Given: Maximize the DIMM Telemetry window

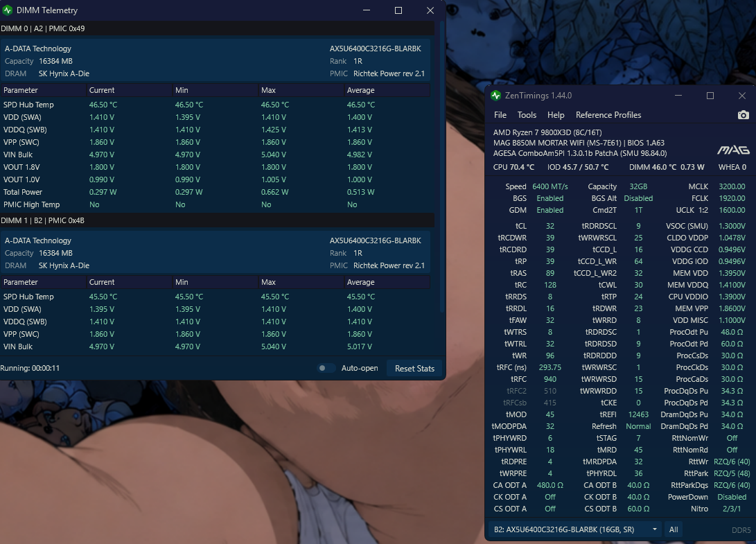Looking at the screenshot, I should [x=398, y=10].
